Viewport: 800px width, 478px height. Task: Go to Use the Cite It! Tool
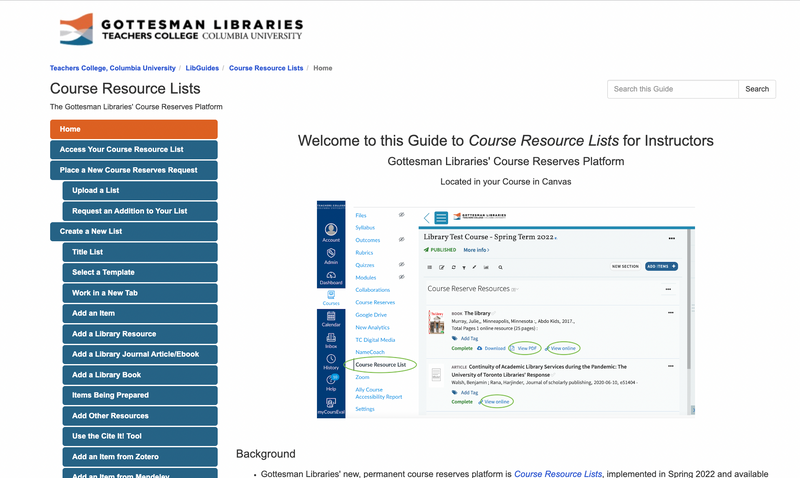140,436
